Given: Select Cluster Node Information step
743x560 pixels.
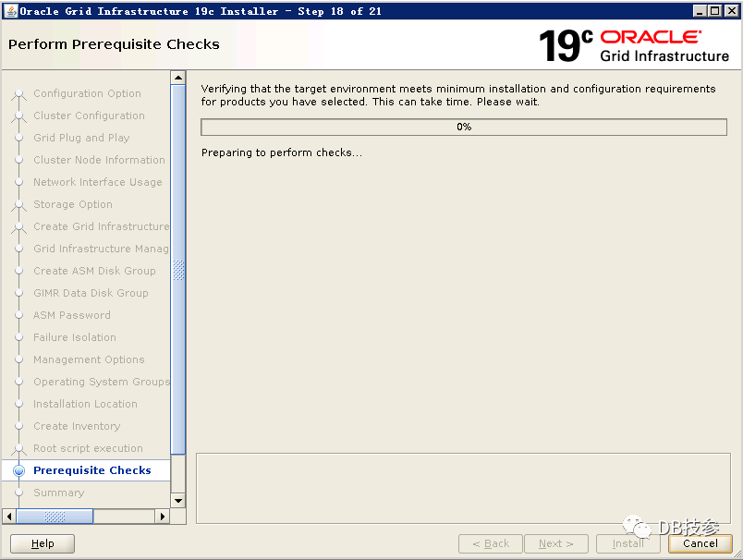Looking at the screenshot, I should tap(99, 160).
